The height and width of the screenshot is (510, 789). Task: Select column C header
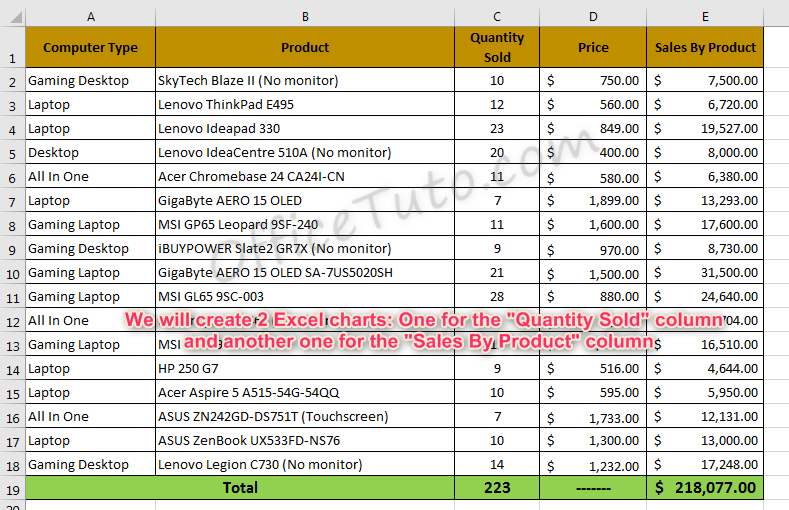click(x=497, y=17)
